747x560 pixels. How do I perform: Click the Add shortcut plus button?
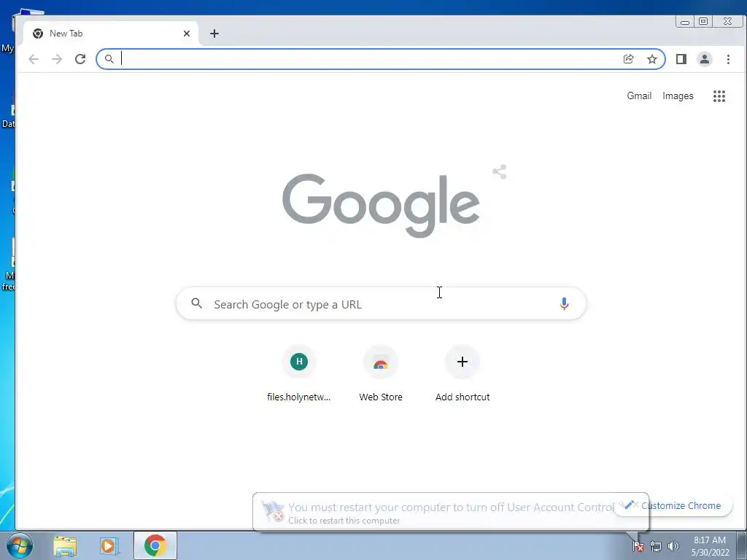tap(462, 362)
